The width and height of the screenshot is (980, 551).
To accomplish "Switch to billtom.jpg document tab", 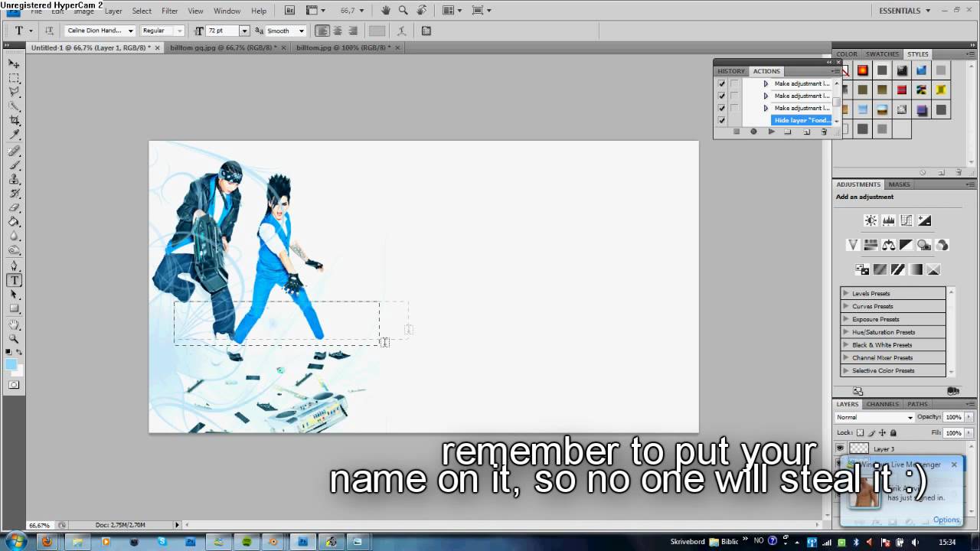I will (x=344, y=47).
